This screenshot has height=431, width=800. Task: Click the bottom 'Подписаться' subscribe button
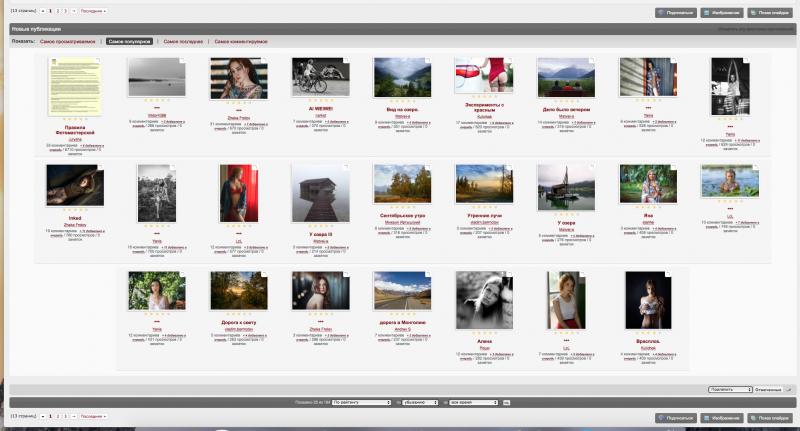(x=676, y=418)
